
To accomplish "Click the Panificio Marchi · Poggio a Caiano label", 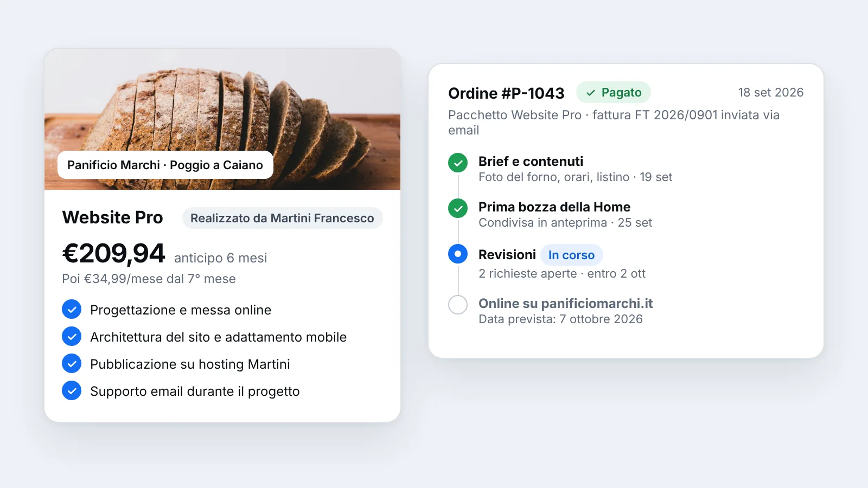I will coord(165,165).
